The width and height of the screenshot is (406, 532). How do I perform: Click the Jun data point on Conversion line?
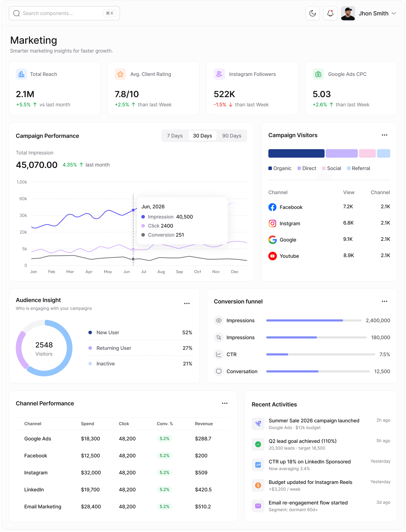click(x=133, y=259)
